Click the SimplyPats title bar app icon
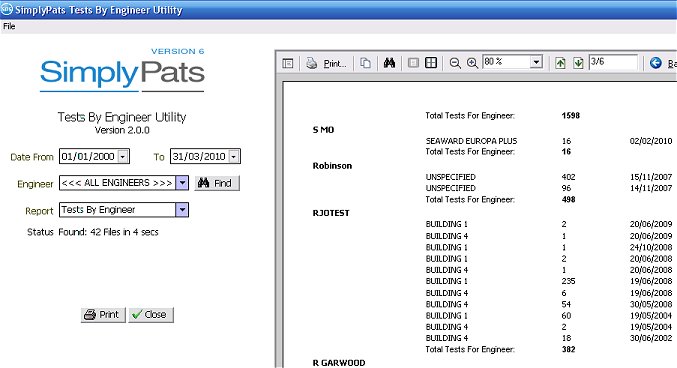Screen dimensions: 677x368 pos(6,10)
